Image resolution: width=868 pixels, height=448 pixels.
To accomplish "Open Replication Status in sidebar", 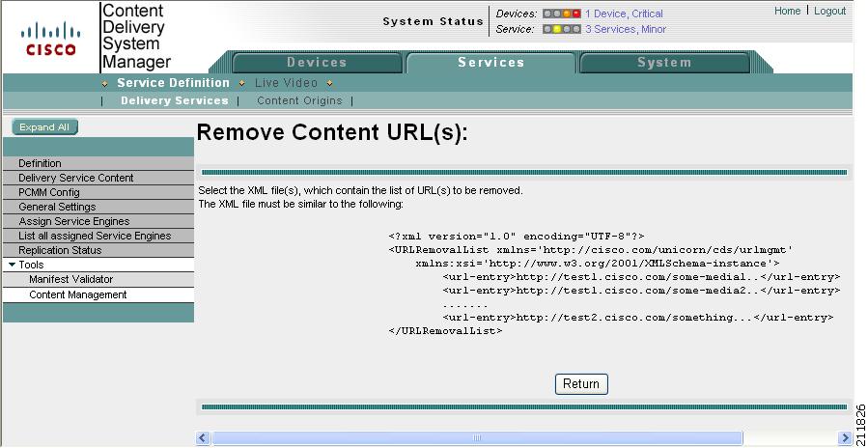I will click(98, 250).
